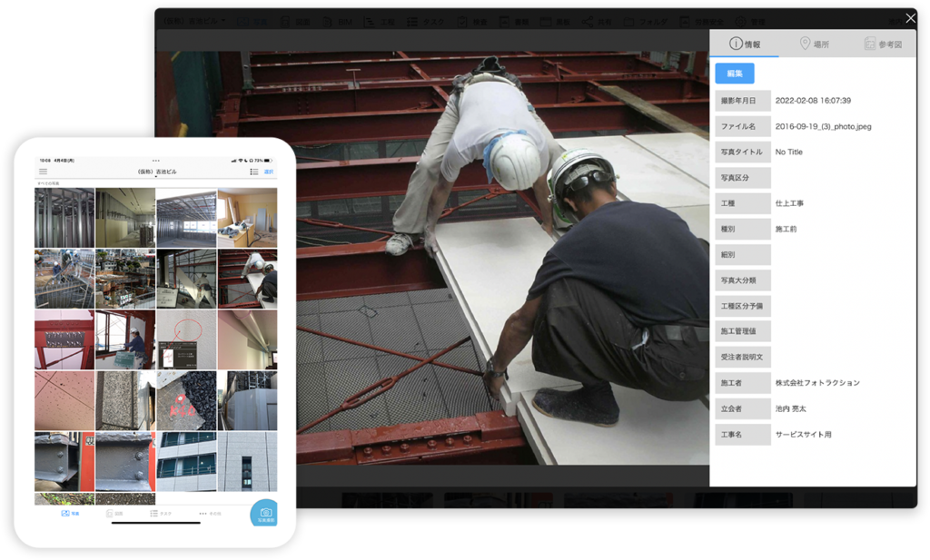
Task: Switch to the 参考図 reference drawing tab
Action: point(883,44)
